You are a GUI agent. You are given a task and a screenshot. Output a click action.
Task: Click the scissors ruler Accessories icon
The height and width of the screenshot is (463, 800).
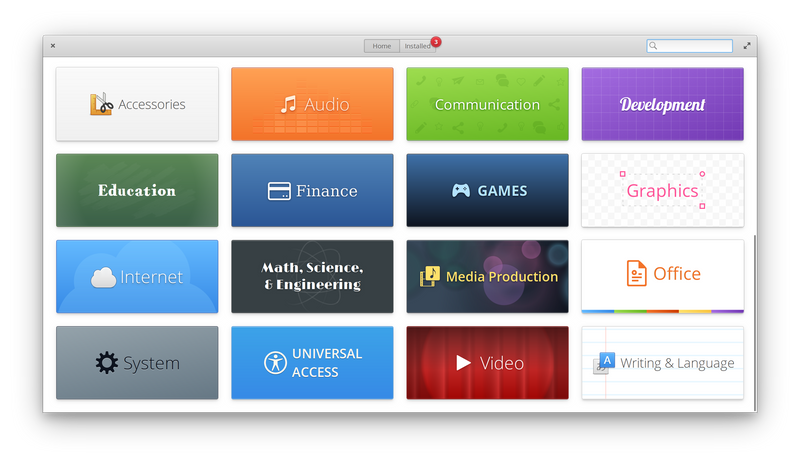[102, 104]
